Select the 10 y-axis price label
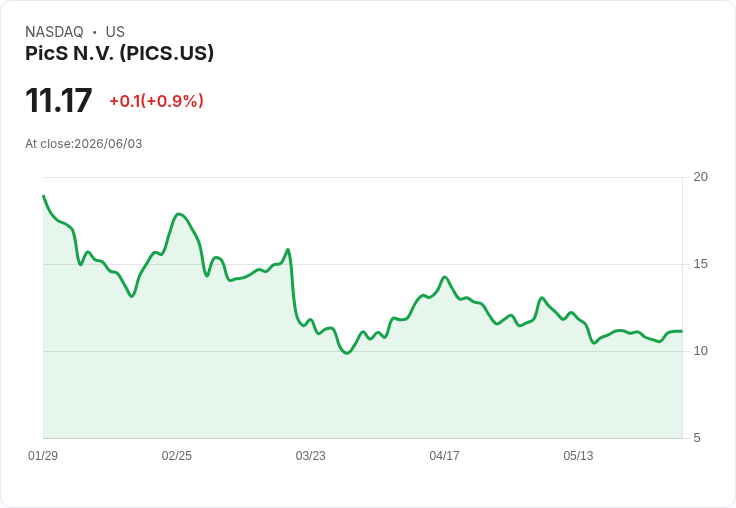The height and width of the screenshot is (508, 736). 700,351
